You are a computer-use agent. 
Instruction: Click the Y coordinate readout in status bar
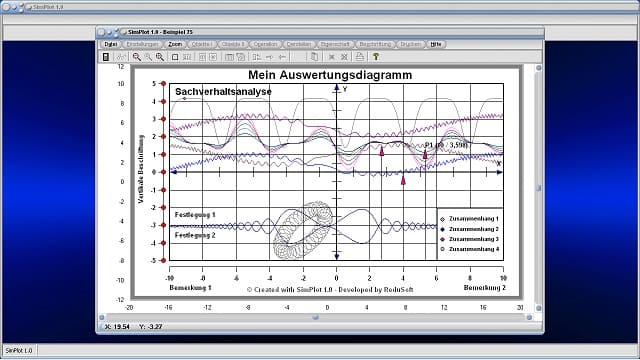click(x=151, y=327)
